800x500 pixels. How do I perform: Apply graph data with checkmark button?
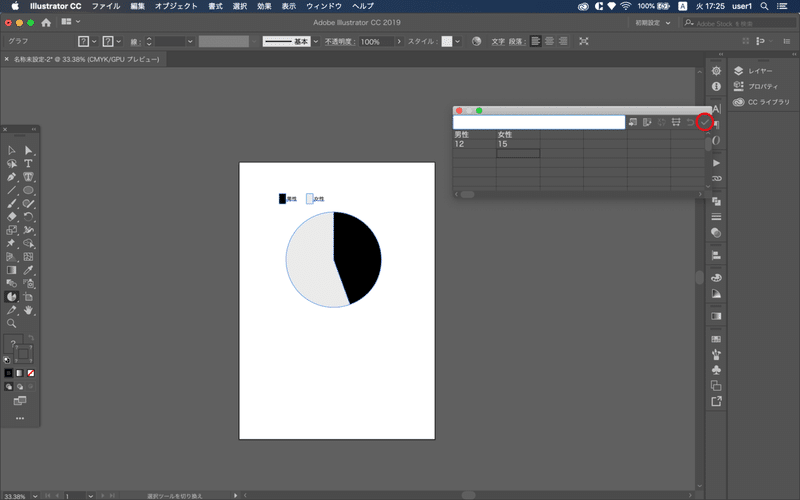point(705,122)
